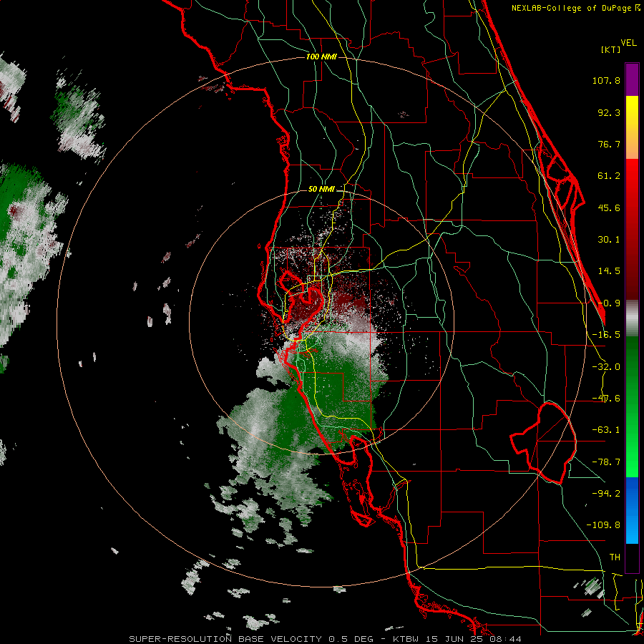The image size is (644, 644).
Task: Select the VEL legend title
Action: [628, 43]
